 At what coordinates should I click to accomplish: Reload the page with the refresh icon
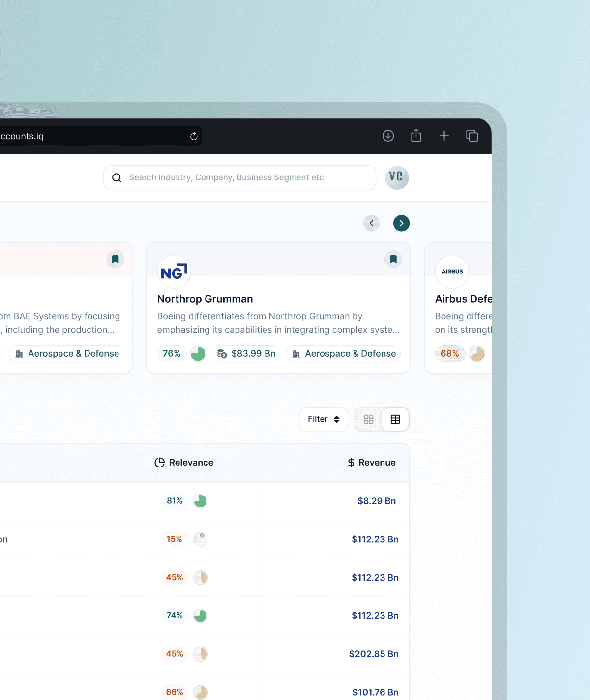pos(194,136)
